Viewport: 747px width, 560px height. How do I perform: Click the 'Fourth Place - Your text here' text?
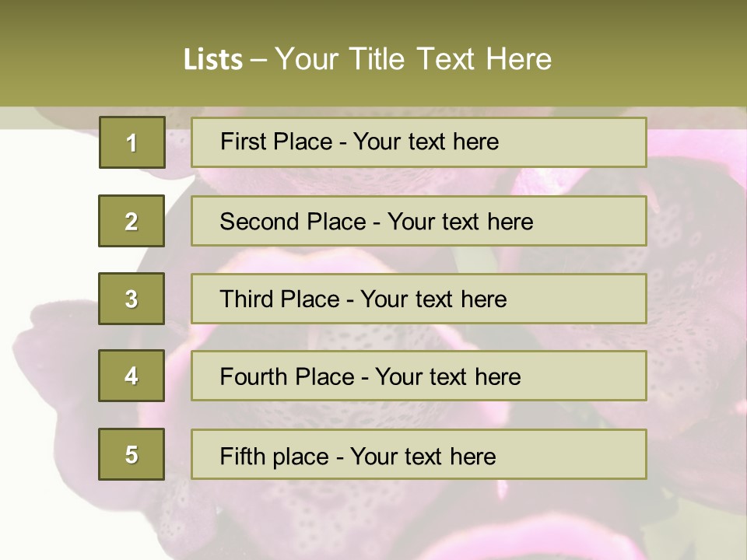370,376
